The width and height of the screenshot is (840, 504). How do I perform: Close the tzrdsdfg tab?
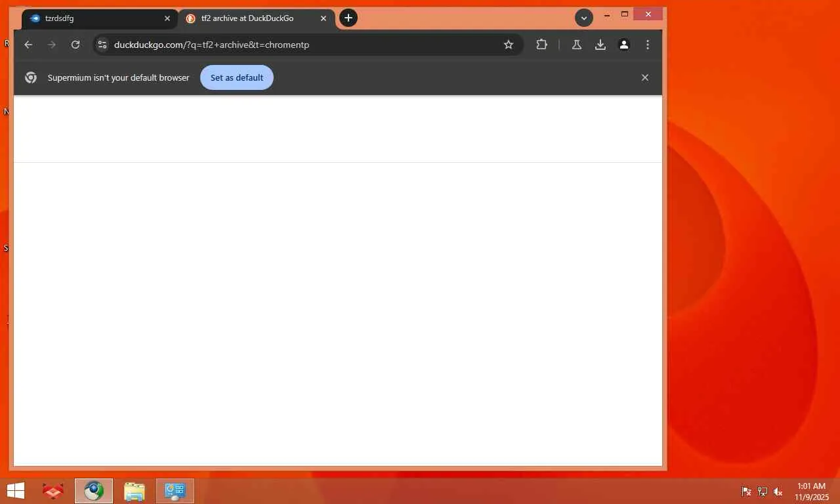pos(167,18)
